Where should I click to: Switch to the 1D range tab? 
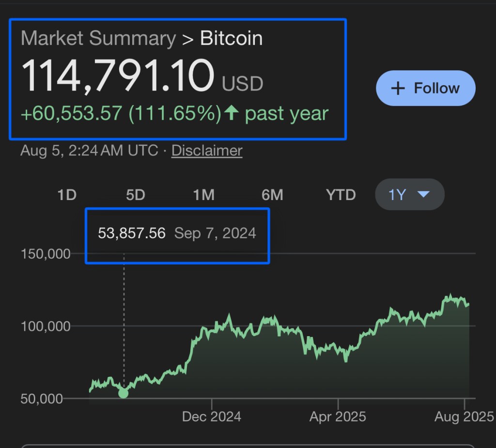pyautogui.click(x=67, y=195)
